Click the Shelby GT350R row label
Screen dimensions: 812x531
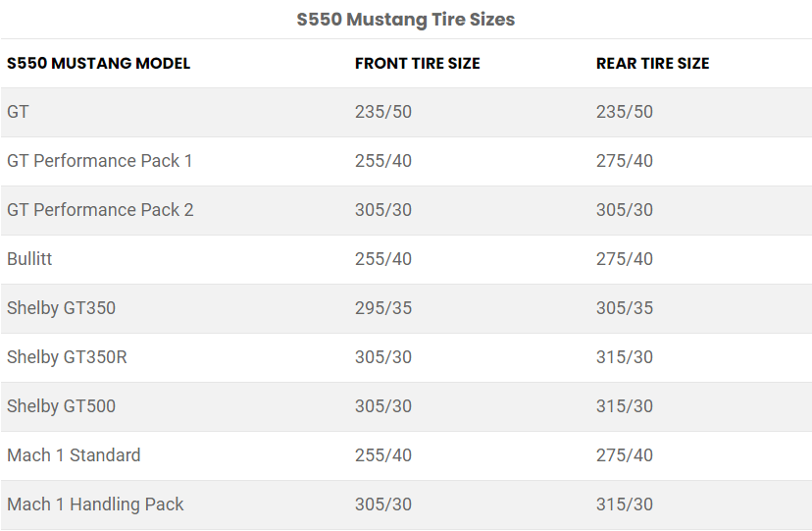[67, 357]
